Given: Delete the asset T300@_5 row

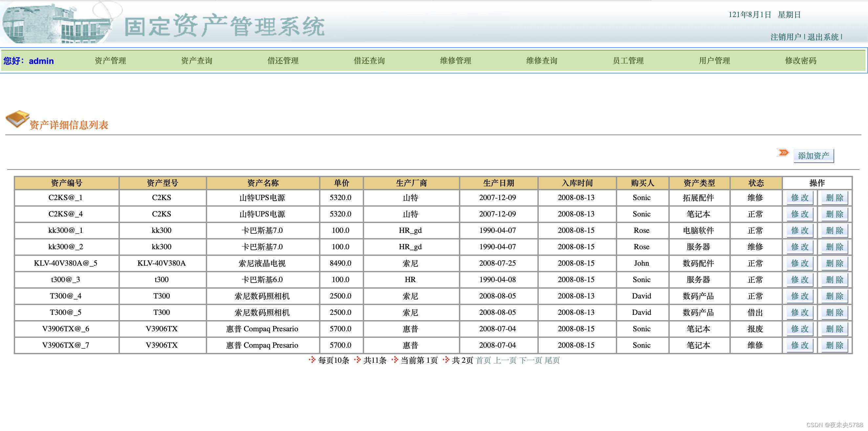Looking at the screenshot, I should [834, 313].
